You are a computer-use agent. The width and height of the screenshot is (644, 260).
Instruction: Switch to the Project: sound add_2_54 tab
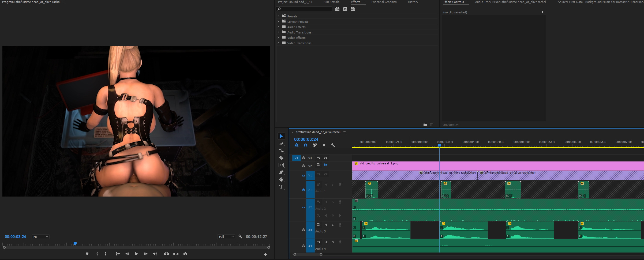[295, 2]
